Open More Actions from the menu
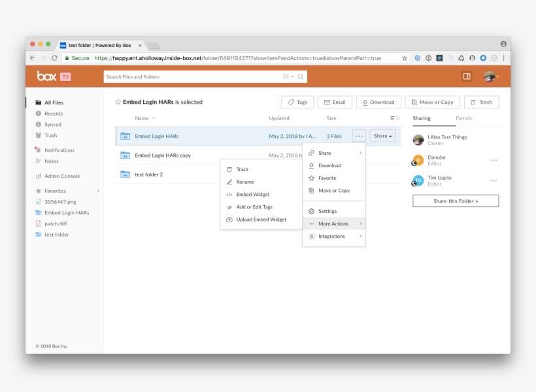536x392 pixels. click(x=333, y=223)
